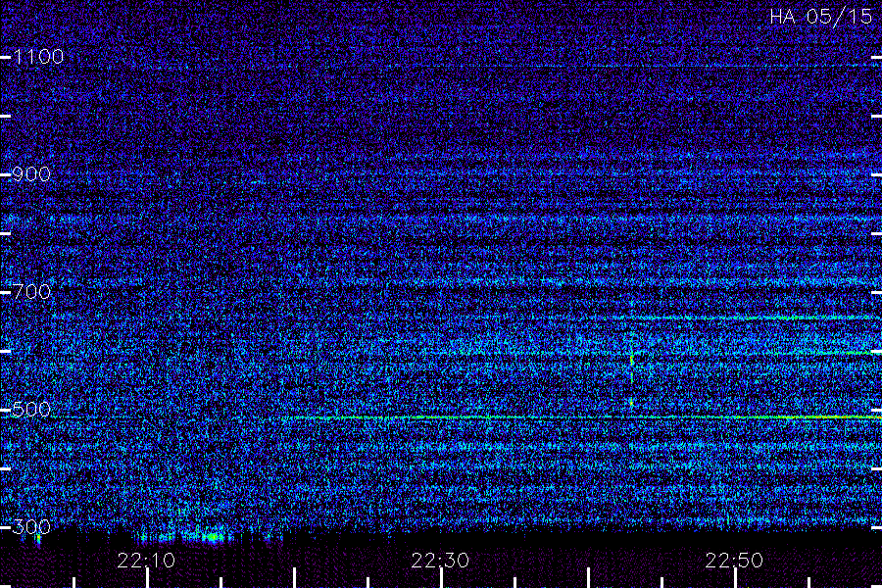The image size is (882, 588).
Task: Click the 22:10 time axis label
Action: coord(146,561)
